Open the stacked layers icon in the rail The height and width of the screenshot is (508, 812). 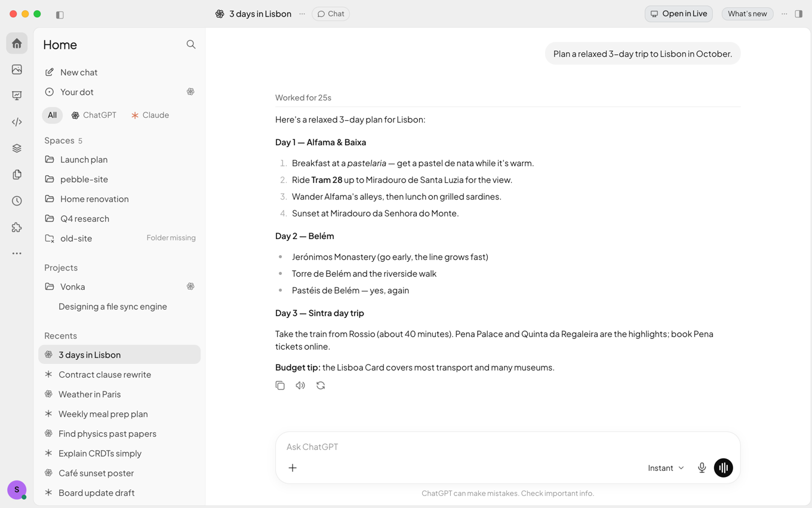tap(17, 148)
